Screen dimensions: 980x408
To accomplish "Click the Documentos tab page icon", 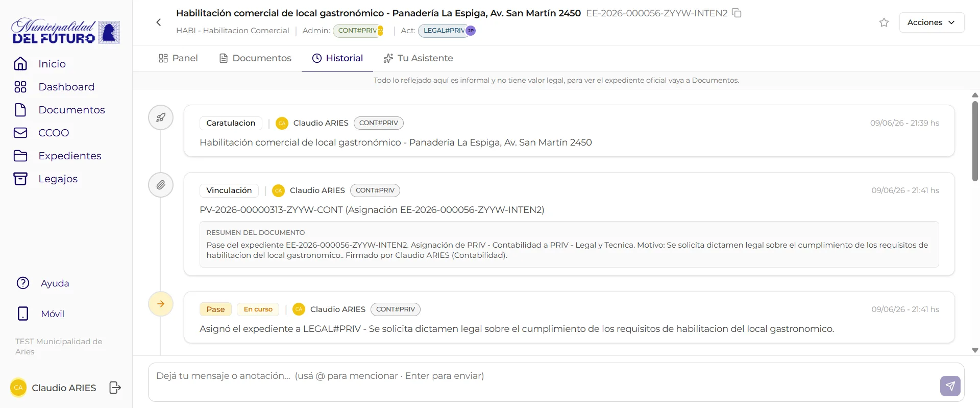I will [223, 58].
